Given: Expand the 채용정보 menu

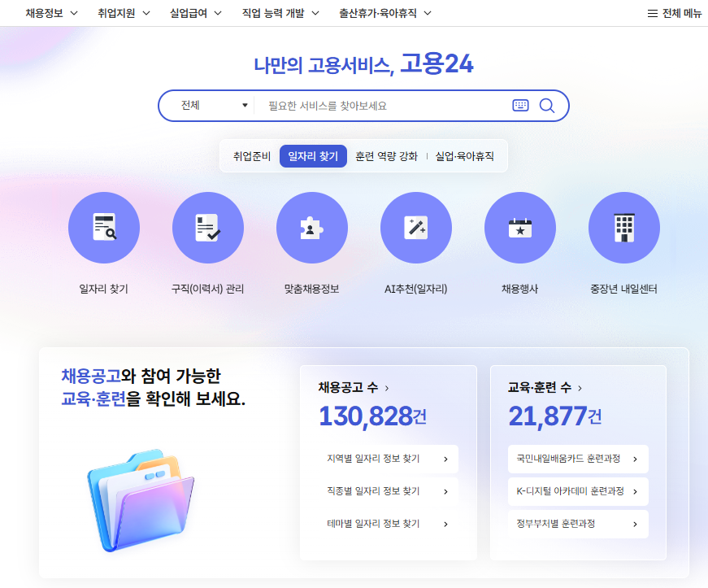Looking at the screenshot, I should coord(51,13).
